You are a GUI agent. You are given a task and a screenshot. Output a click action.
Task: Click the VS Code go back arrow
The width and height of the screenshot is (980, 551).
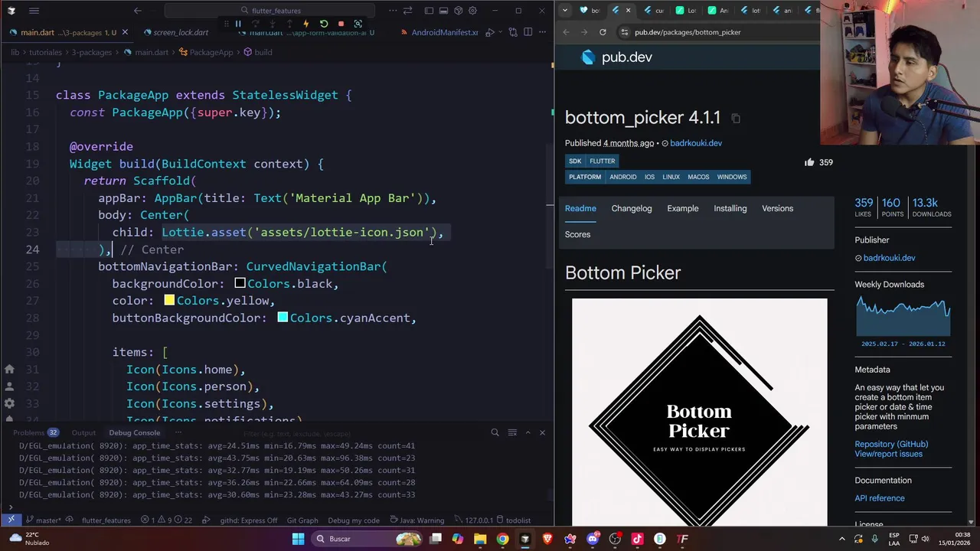[x=138, y=11]
